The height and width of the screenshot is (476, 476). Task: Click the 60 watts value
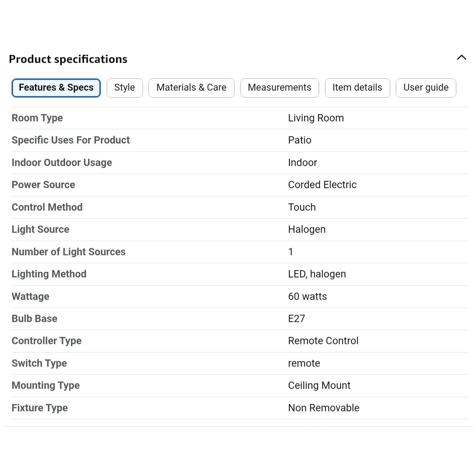click(x=307, y=297)
